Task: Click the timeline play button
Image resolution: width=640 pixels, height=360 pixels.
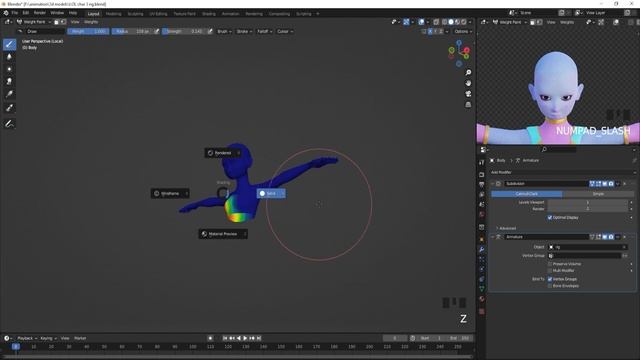Action: pyautogui.click(x=245, y=338)
